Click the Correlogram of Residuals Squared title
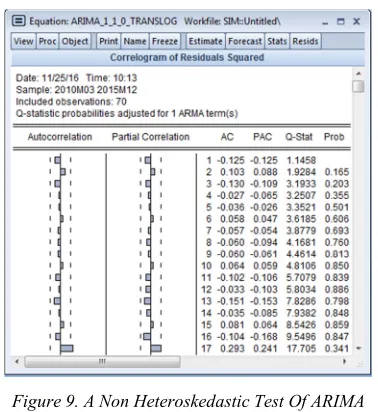This screenshot has width=378, height=412. pyautogui.click(x=187, y=57)
